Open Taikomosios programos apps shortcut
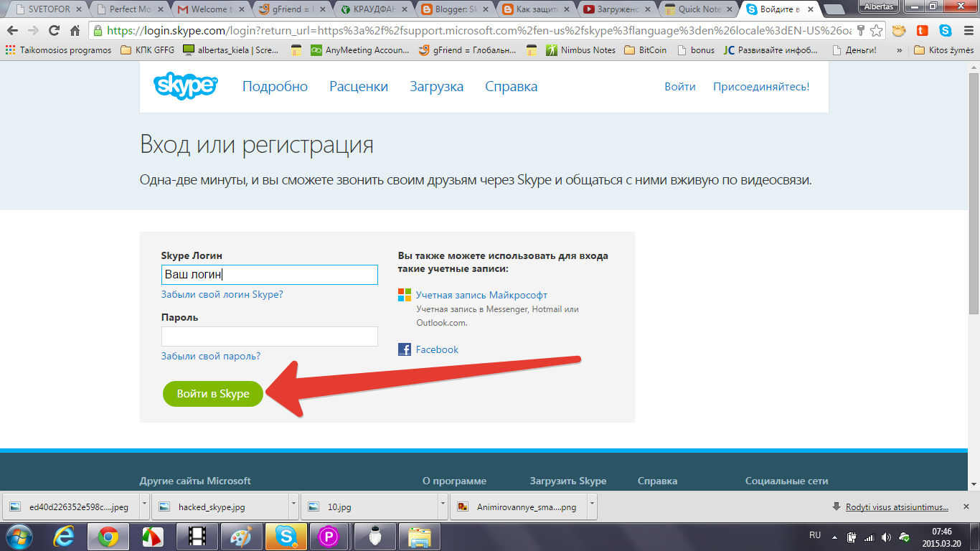980x551 pixels. click(58, 50)
